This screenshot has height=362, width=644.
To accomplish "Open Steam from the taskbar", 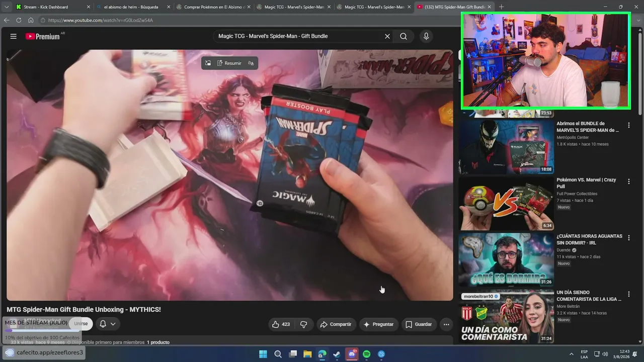I will (337, 354).
